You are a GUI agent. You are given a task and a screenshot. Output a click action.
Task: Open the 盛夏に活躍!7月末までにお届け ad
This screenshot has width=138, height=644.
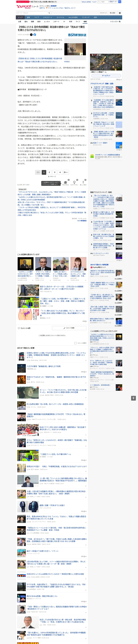52,505
